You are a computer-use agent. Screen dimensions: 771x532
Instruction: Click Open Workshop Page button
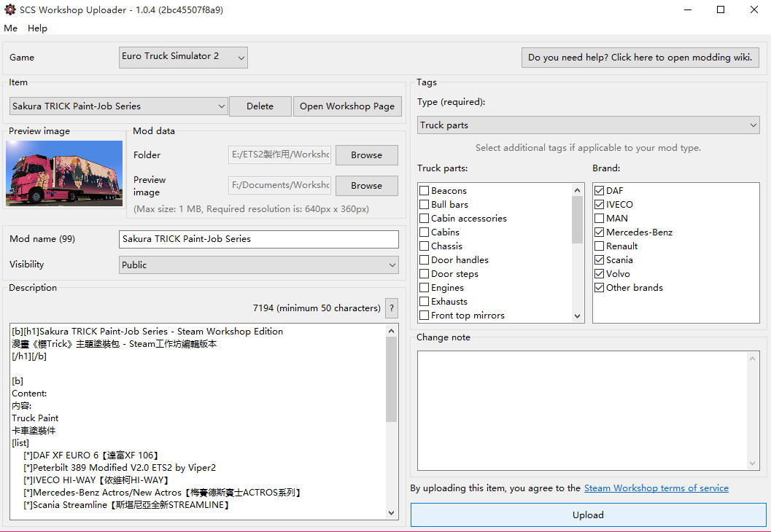(x=347, y=106)
